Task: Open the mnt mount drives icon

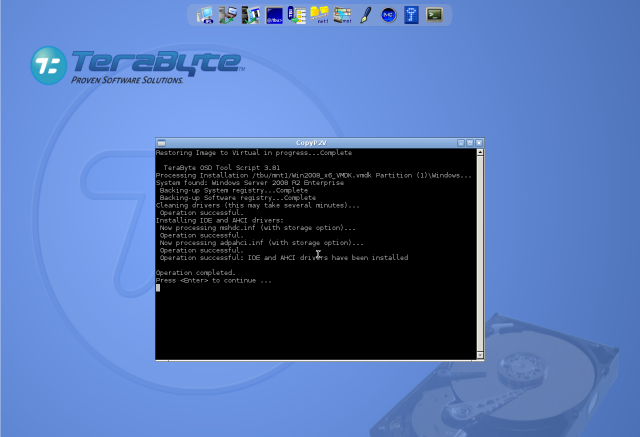Action: pyautogui.click(x=342, y=15)
